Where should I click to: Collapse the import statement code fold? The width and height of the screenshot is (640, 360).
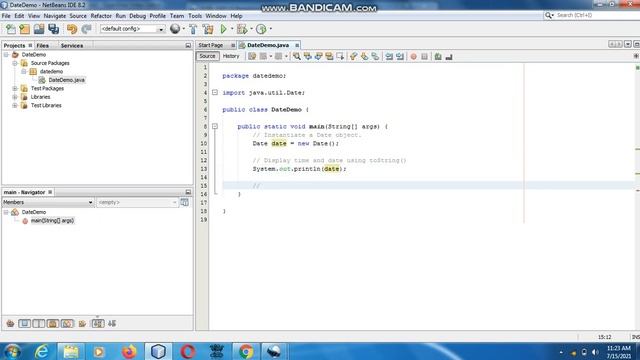coord(215,93)
